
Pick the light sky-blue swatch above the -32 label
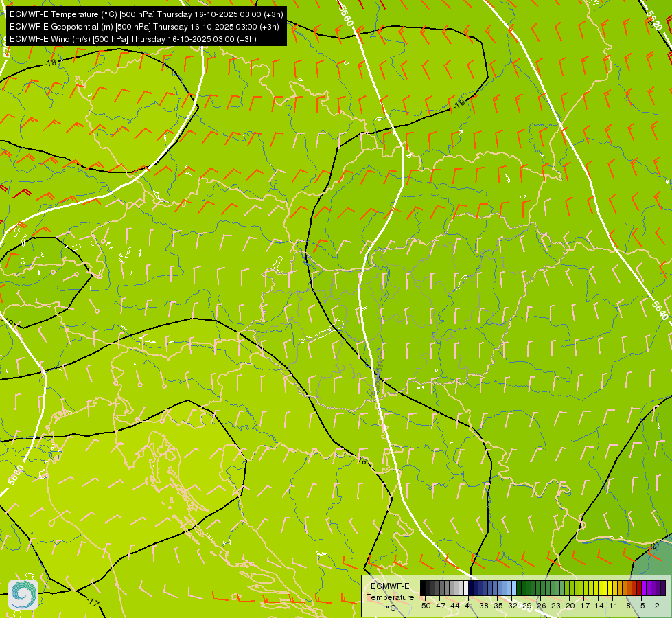[x=514, y=588]
